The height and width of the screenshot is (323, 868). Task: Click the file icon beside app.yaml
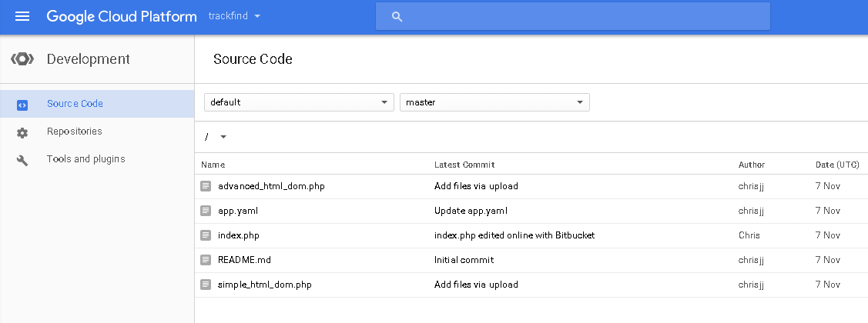click(206, 211)
